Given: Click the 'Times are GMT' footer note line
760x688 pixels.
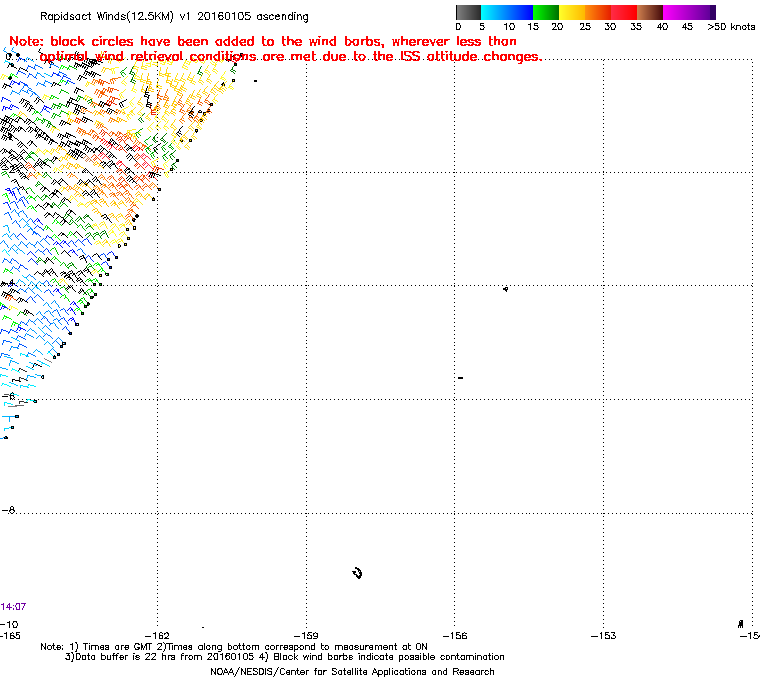Looking at the screenshot, I should [x=234, y=647].
